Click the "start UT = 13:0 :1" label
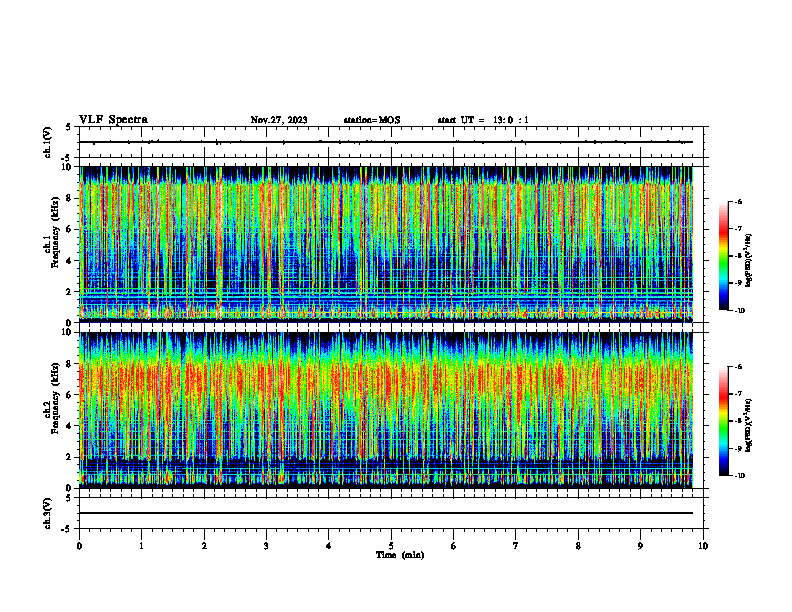 (483, 120)
